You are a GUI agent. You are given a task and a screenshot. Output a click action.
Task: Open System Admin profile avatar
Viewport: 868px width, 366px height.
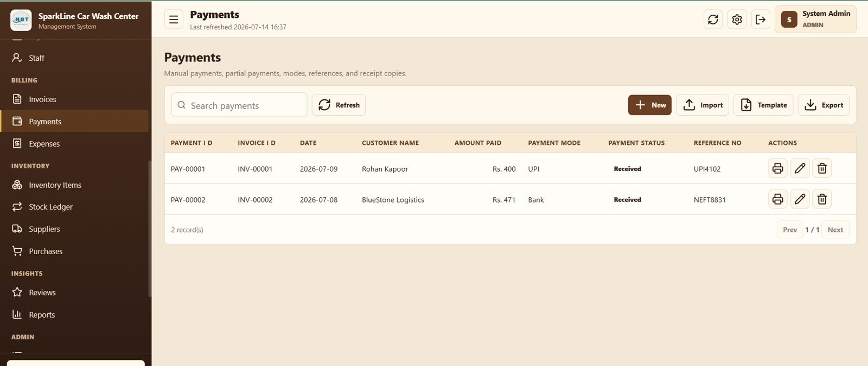click(x=789, y=20)
